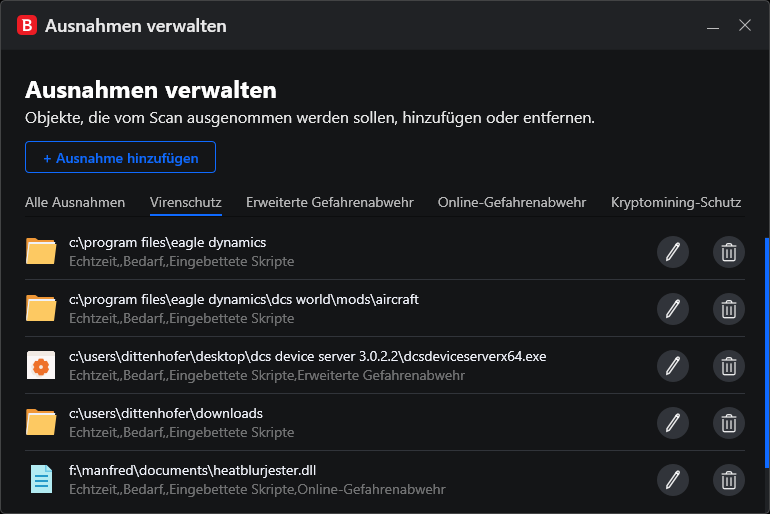770x514 pixels.
Task: Delete the eagle dynamics folder exception
Action: 729,252
